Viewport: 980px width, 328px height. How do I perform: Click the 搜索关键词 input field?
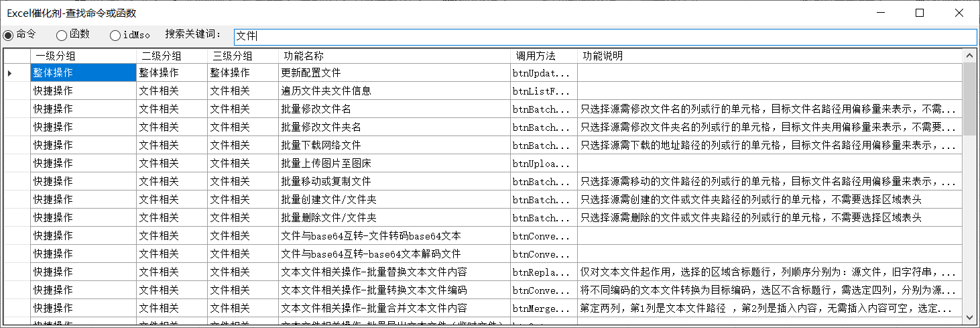605,37
